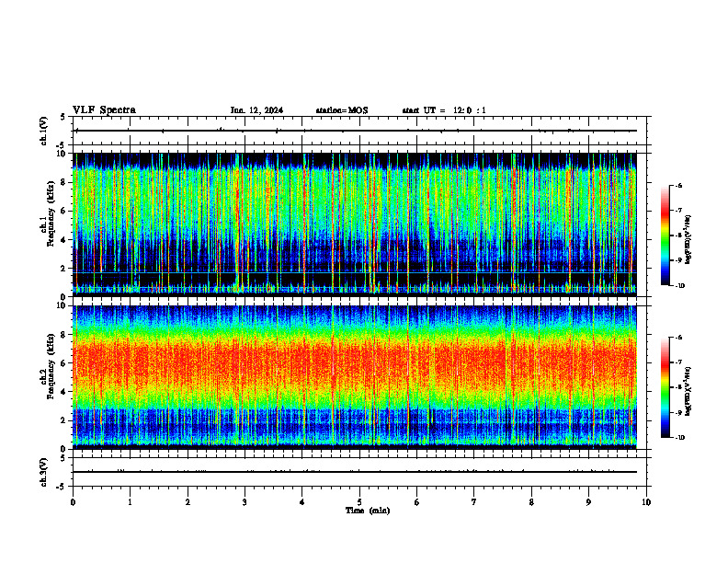Image resolution: width=728 pixels, height=563 pixels.
Task: Click time-axis tick label "5"
Action: pos(359,502)
